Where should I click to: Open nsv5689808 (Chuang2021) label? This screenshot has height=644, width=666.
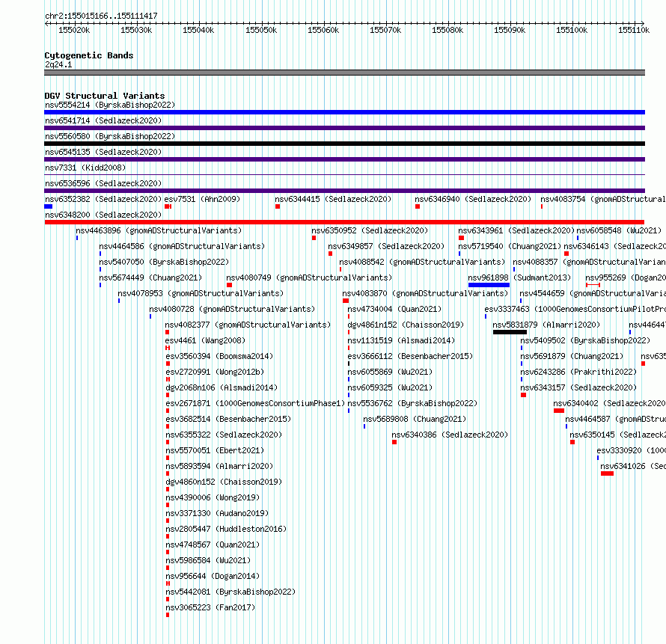pyautogui.click(x=415, y=419)
